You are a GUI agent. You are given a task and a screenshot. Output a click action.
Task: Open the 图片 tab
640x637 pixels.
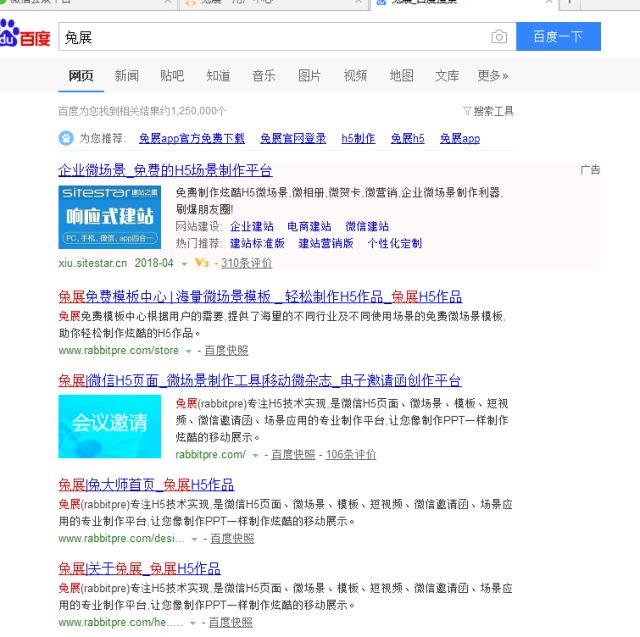click(309, 76)
